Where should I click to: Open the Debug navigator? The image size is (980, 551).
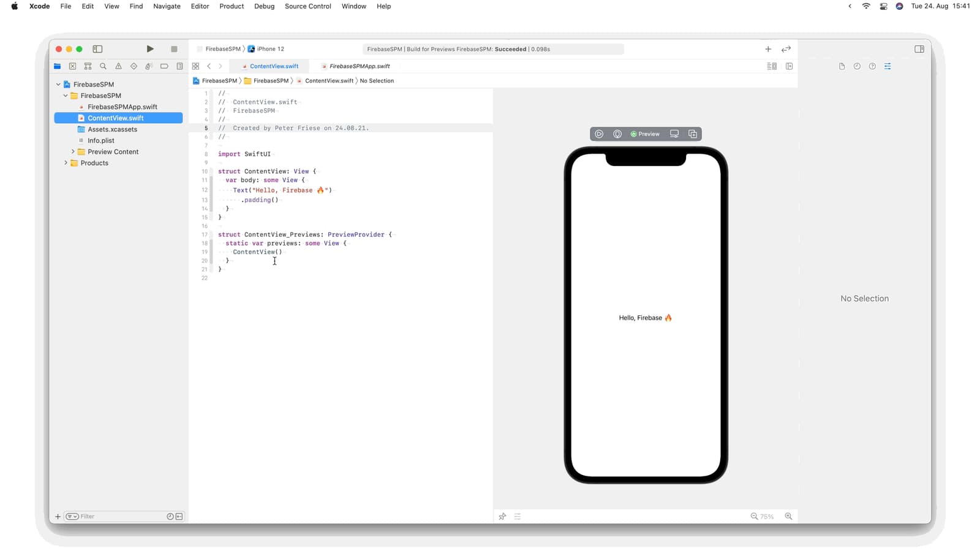click(149, 66)
